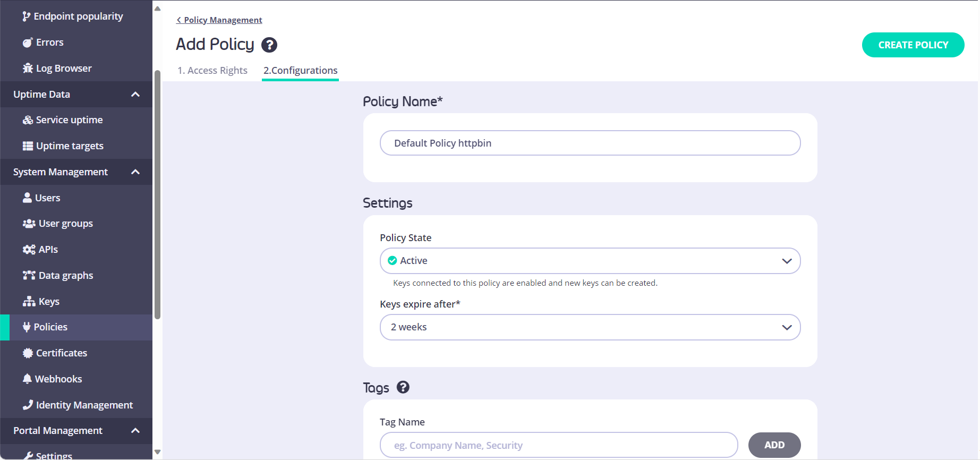Click the Policies plug icon
This screenshot has height=460, width=980.
27,327
